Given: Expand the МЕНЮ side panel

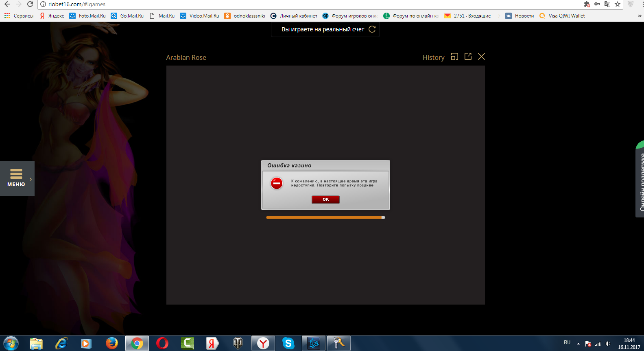Looking at the screenshot, I should [x=17, y=179].
